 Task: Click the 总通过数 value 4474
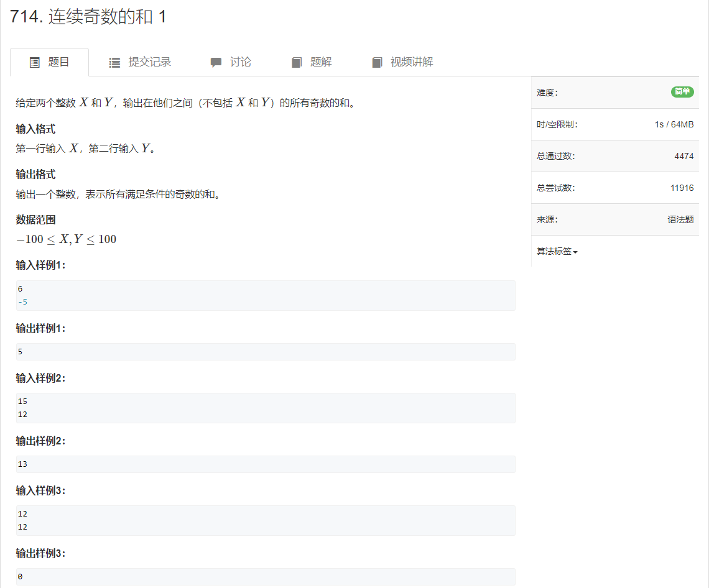(x=684, y=157)
